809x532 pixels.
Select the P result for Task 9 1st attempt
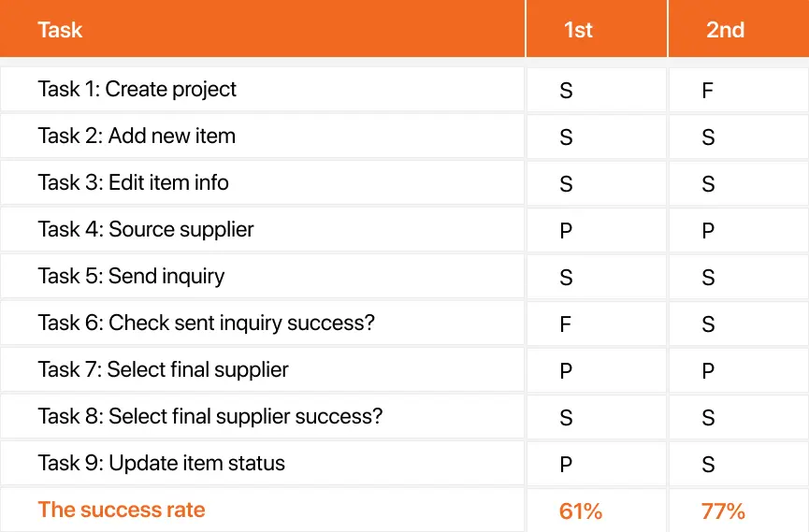pos(566,465)
